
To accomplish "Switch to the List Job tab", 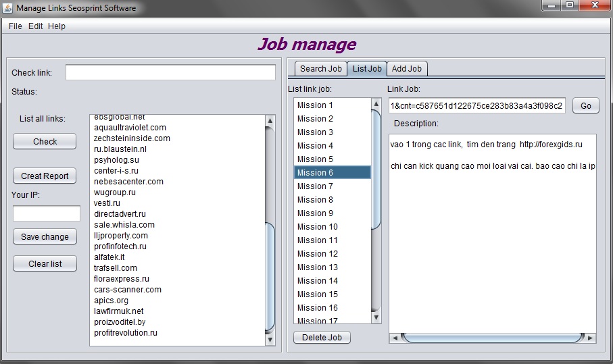I will coord(367,69).
